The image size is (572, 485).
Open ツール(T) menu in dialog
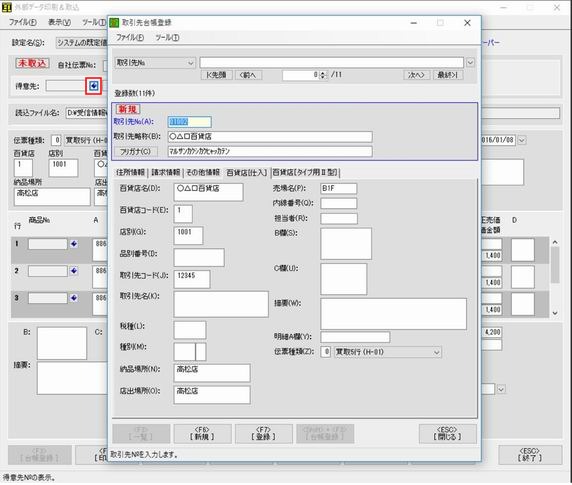coord(167,38)
